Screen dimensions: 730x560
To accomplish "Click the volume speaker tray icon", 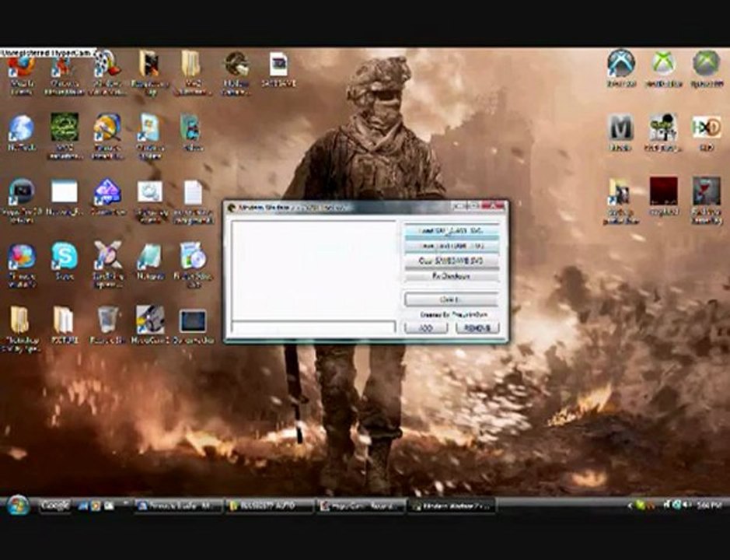I will [x=686, y=505].
